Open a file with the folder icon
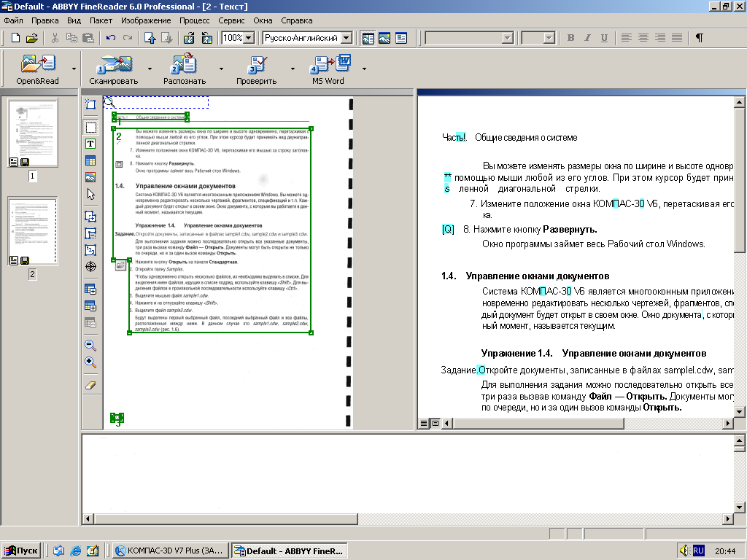Screen dimensions: 747x560 pyautogui.click(x=32, y=38)
